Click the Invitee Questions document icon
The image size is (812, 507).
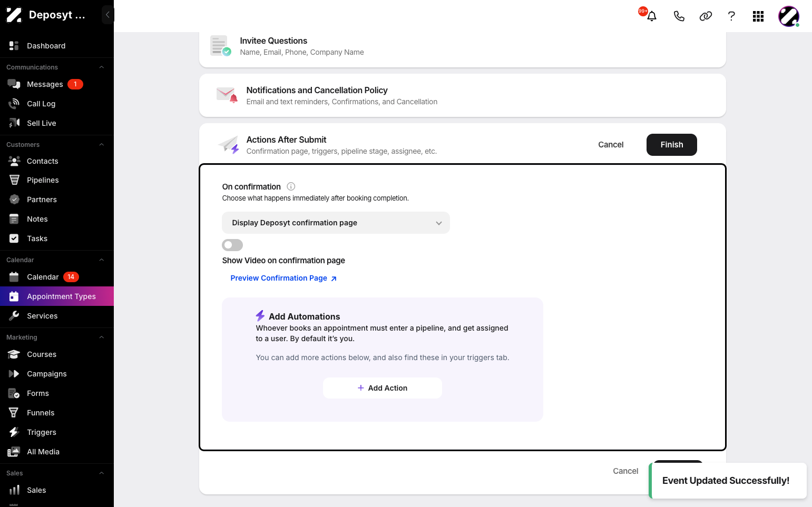coord(220,46)
